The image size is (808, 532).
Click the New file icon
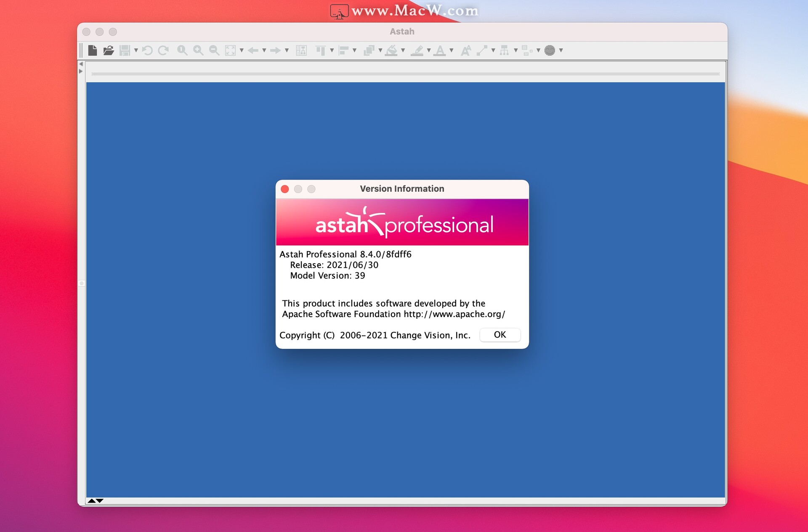(x=93, y=50)
